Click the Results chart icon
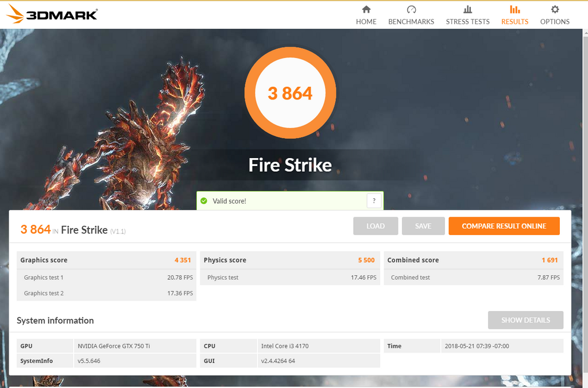The image size is (588, 388). (514, 9)
